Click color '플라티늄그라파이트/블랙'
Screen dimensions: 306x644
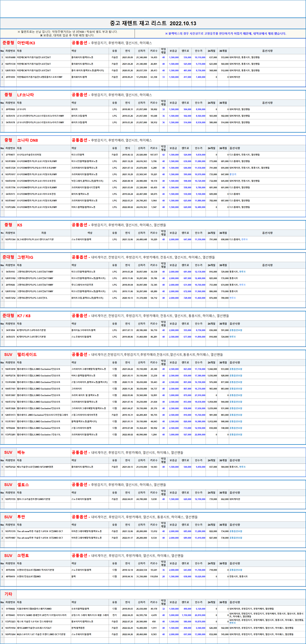click(x=83, y=330)
